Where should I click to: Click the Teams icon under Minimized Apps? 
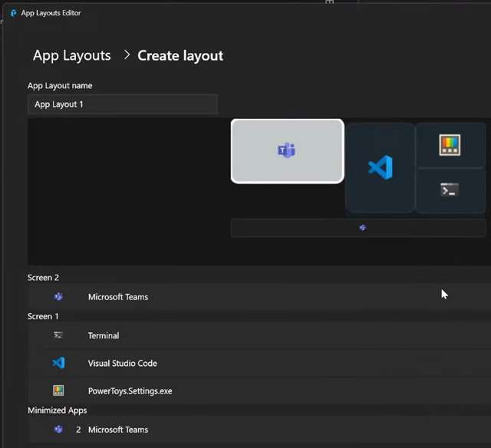click(x=58, y=430)
